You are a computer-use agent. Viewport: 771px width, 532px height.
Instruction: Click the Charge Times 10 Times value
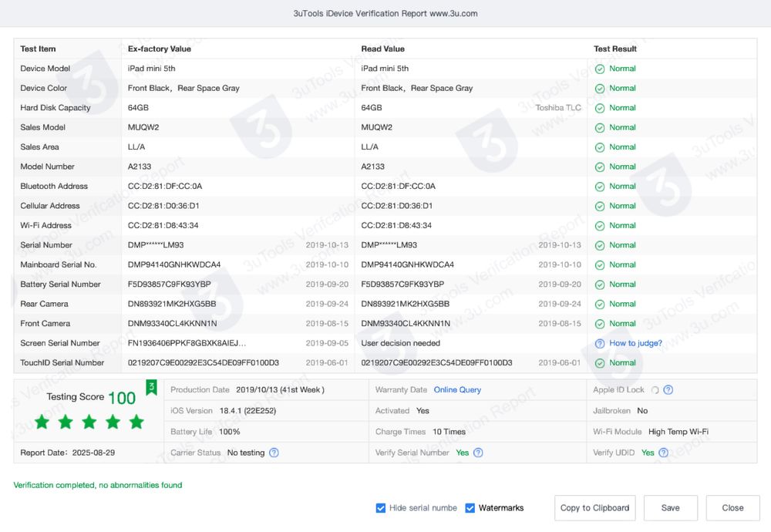pyautogui.click(x=449, y=432)
